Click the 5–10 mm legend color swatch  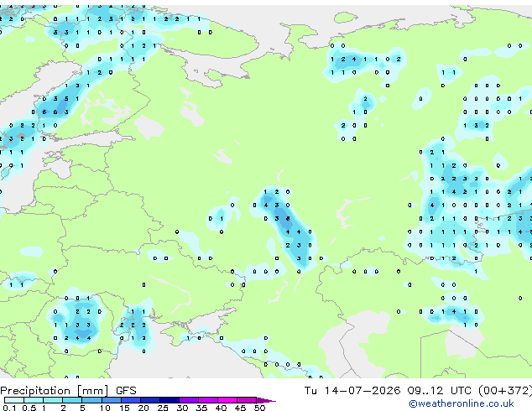click(x=91, y=400)
